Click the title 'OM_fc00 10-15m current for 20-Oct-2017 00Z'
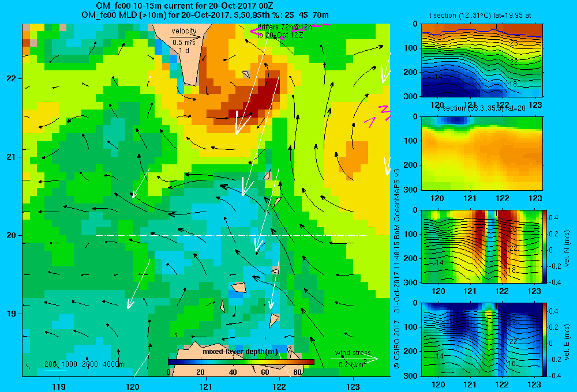This screenshot has height=392, width=577. (x=185, y=6)
